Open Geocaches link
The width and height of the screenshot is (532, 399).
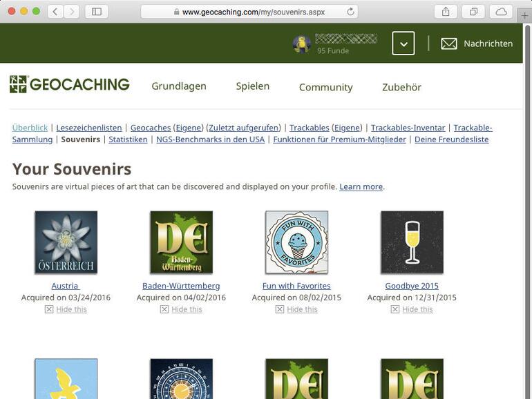(151, 128)
